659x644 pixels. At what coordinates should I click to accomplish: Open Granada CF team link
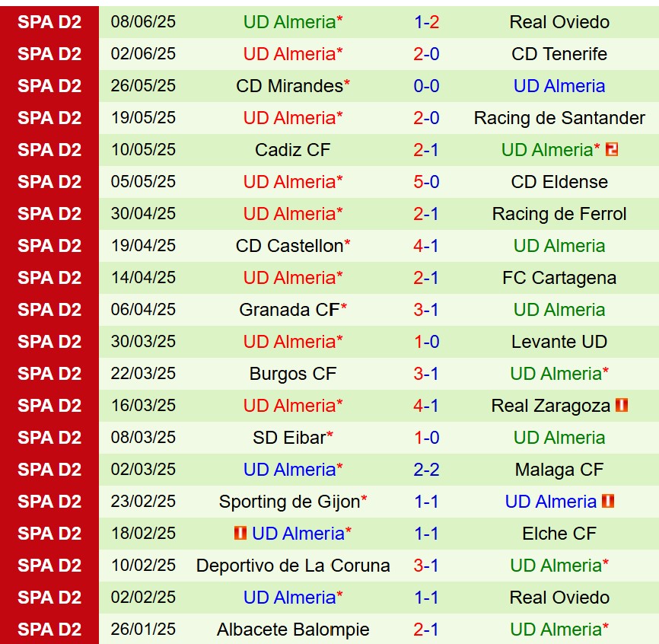tap(289, 309)
